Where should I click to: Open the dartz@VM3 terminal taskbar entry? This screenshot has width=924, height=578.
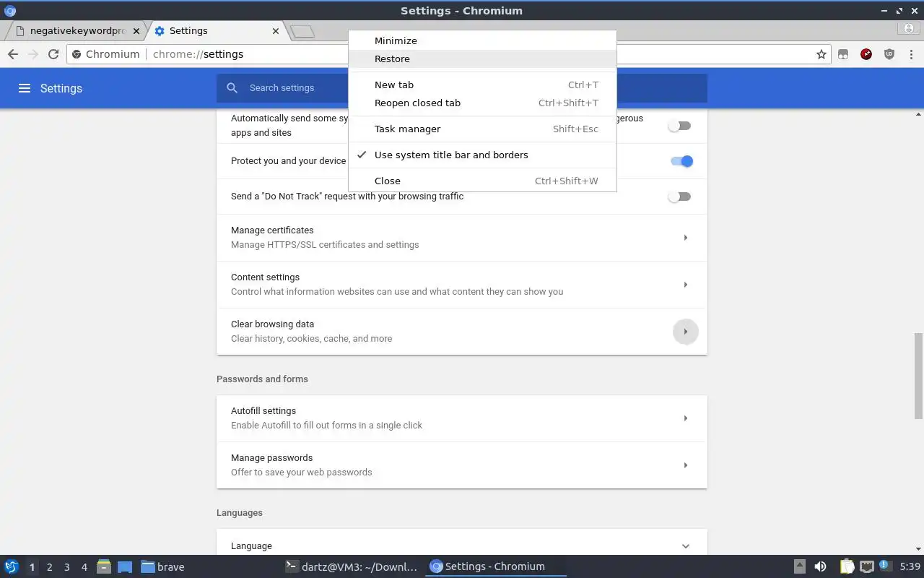coord(352,566)
